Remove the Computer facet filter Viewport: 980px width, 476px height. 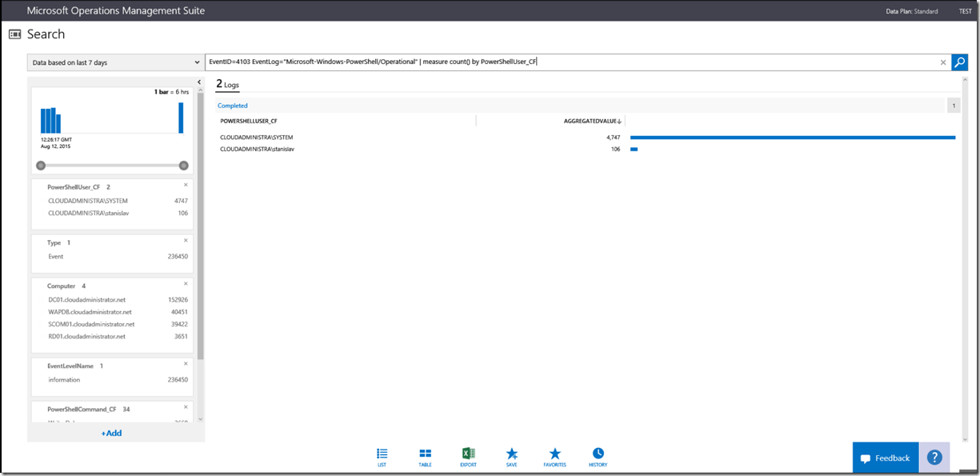[186, 284]
